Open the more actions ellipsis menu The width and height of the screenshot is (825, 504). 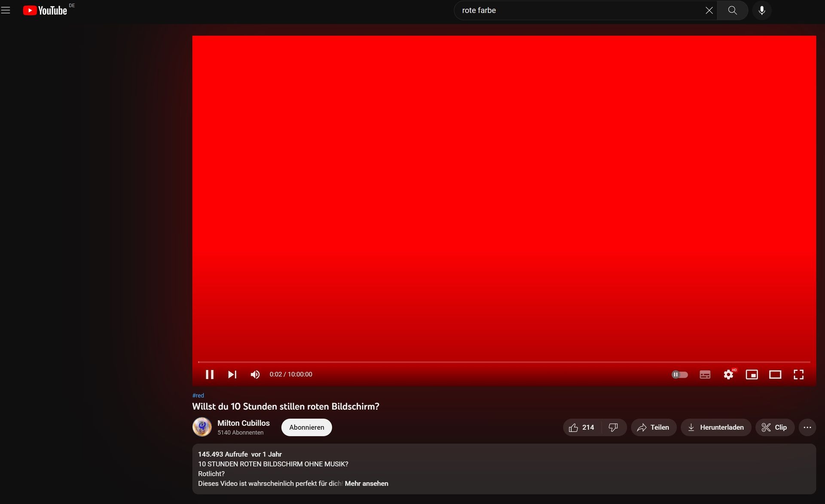[x=807, y=427]
